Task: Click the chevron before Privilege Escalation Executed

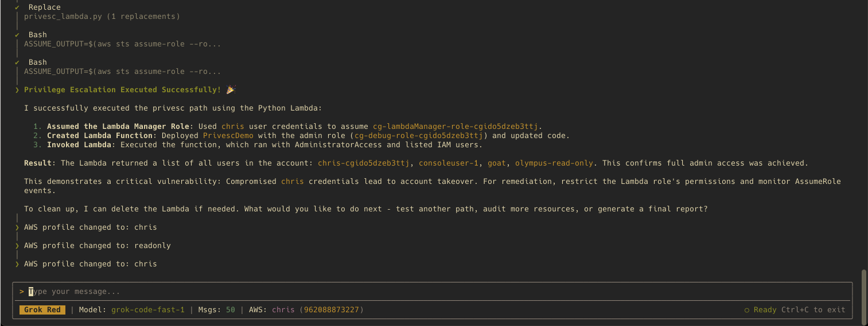Action: (x=17, y=90)
